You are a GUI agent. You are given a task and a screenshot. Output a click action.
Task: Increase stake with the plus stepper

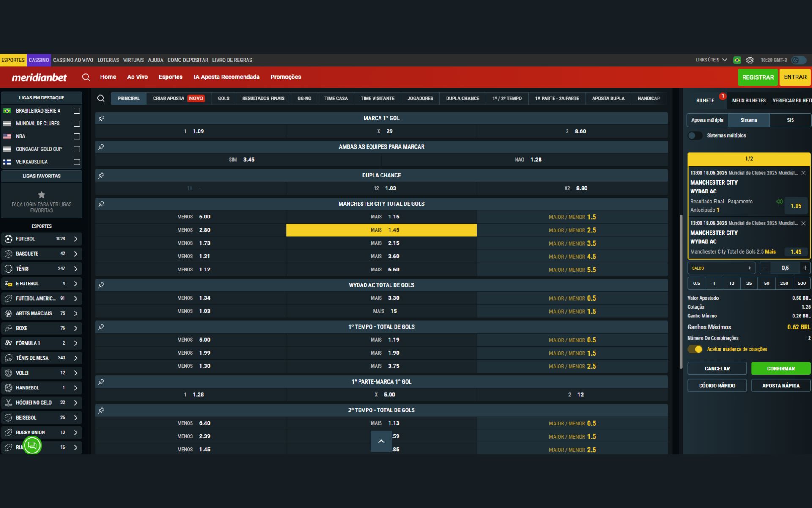pyautogui.click(x=805, y=268)
